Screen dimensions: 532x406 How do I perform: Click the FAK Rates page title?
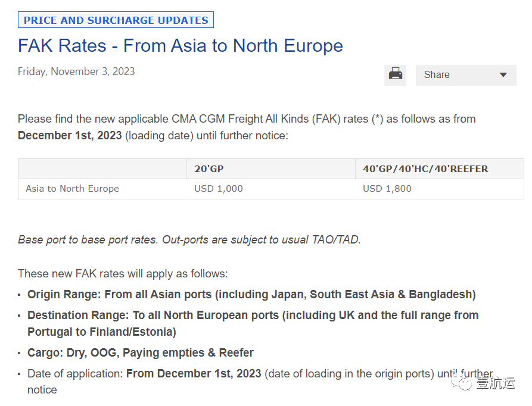(181, 46)
